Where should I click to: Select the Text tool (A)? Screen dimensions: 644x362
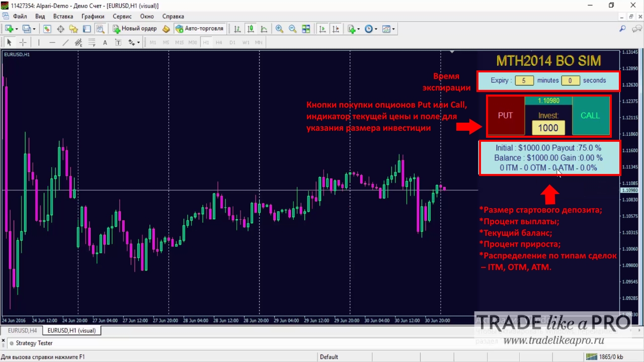(x=105, y=42)
